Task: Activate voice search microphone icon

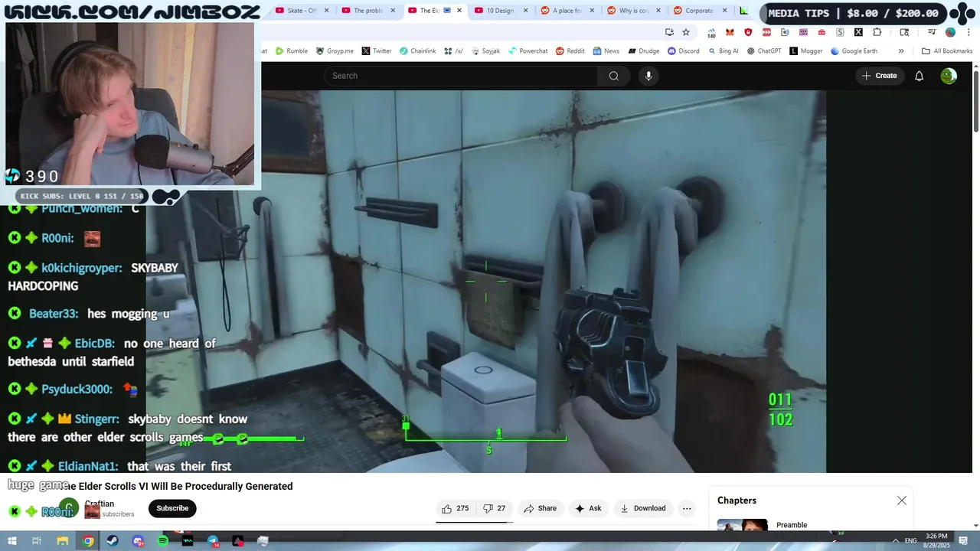Action: point(648,76)
